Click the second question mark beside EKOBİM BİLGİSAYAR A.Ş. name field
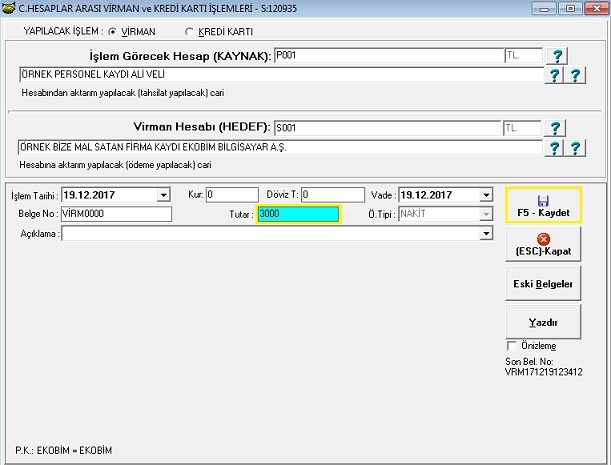 [x=575, y=148]
